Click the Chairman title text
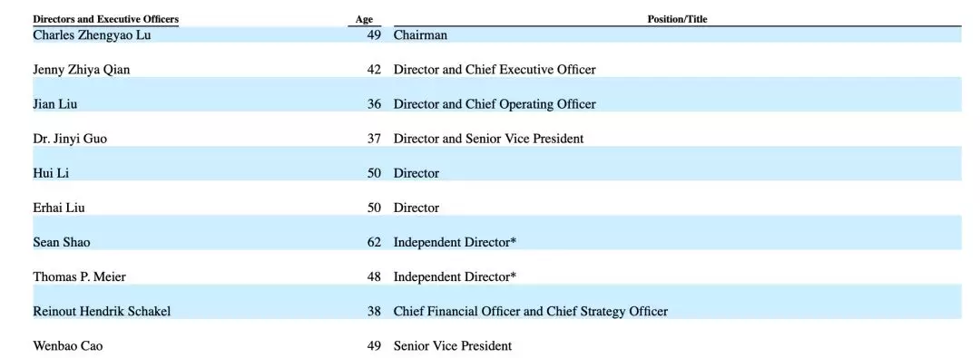Image resolution: width=980 pixels, height=358 pixels. pos(421,35)
